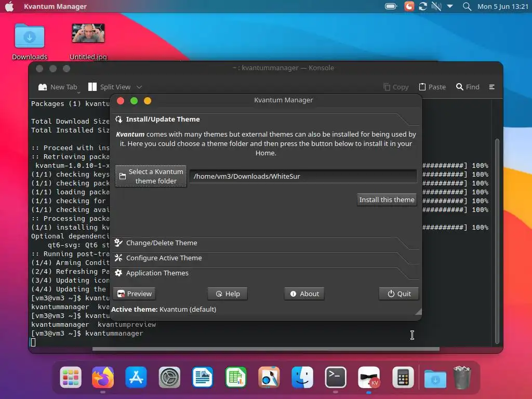Click New Tab in Konsole toolbar
The image size is (532, 399).
point(58,87)
